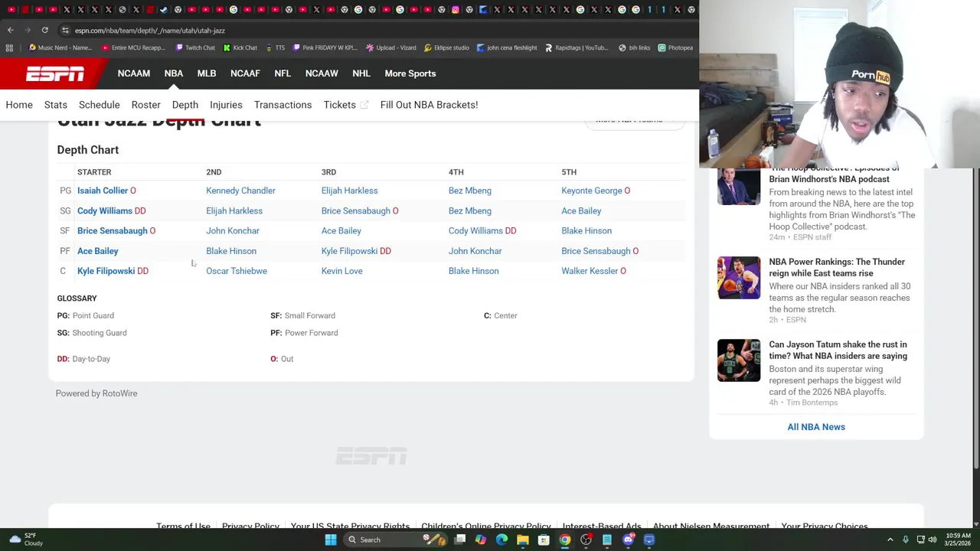
Task: Open starter Kyle Filipowski link
Action: [106, 271]
